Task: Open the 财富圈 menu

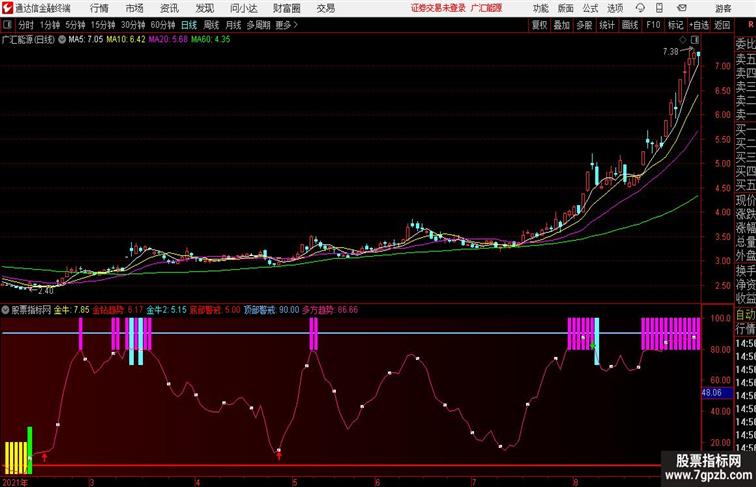Action: [286, 8]
